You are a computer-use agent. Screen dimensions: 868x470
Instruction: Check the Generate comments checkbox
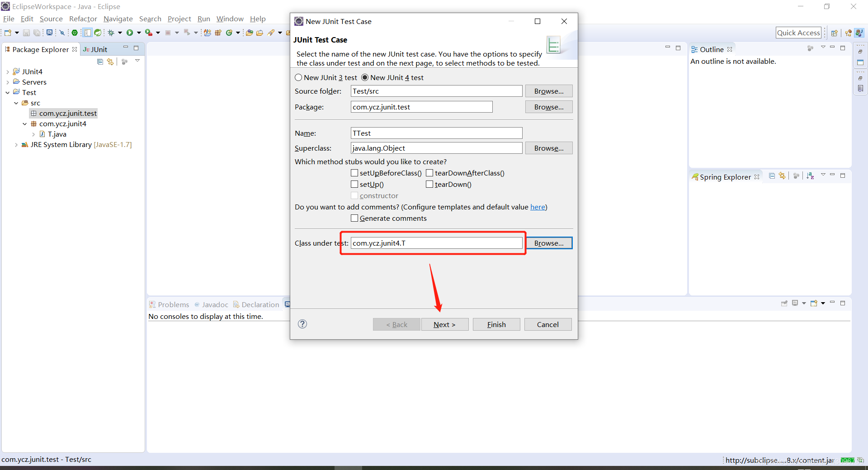pos(354,218)
